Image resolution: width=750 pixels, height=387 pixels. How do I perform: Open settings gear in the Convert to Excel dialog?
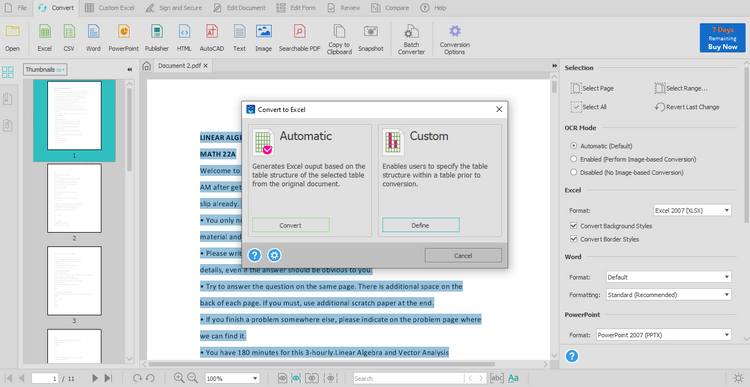274,255
